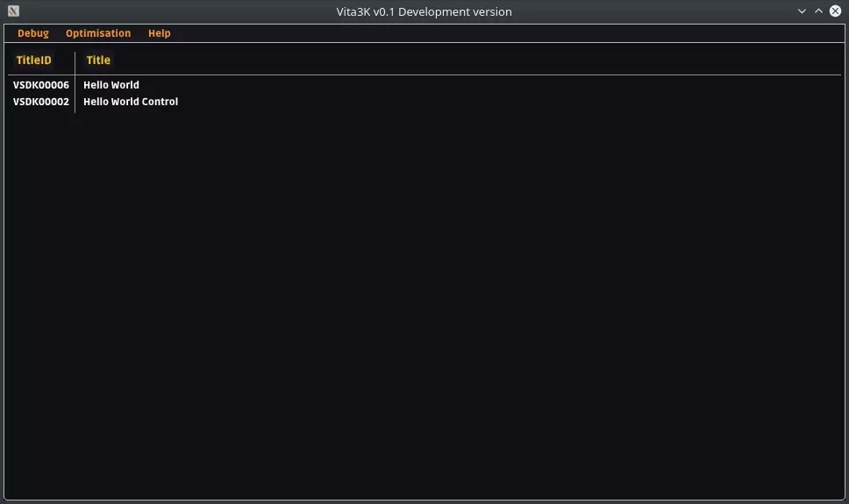This screenshot has width=849, height=504.
Task: Open the Debug menu
Action: tap(33, 33)
